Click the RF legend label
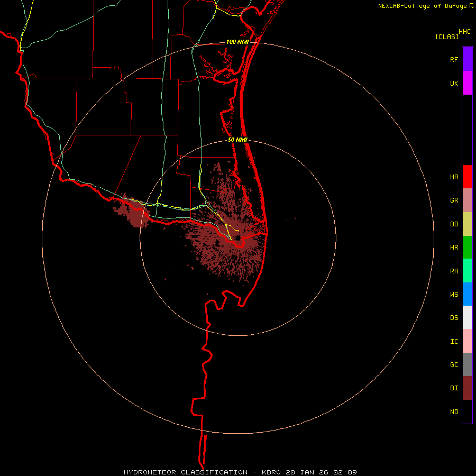Image resolution: width=476 pixels, height=476 pixels. point(454,59)
